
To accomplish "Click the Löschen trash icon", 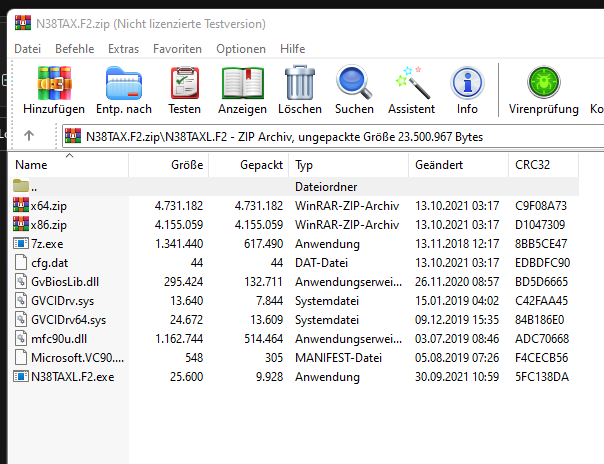I will pos(300,83).
